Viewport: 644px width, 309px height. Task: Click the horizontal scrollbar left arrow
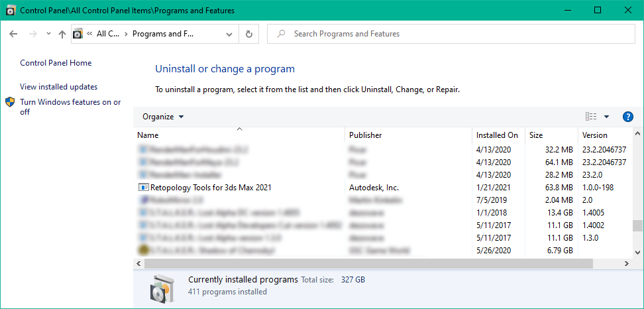(138, 263)
